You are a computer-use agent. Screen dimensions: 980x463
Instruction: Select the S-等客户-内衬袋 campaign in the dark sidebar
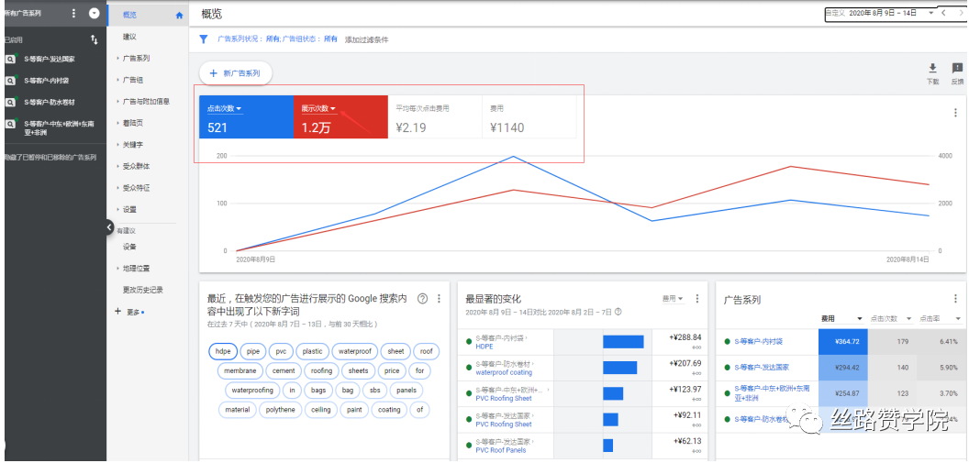pyautogui.click(x=46, y=81)
